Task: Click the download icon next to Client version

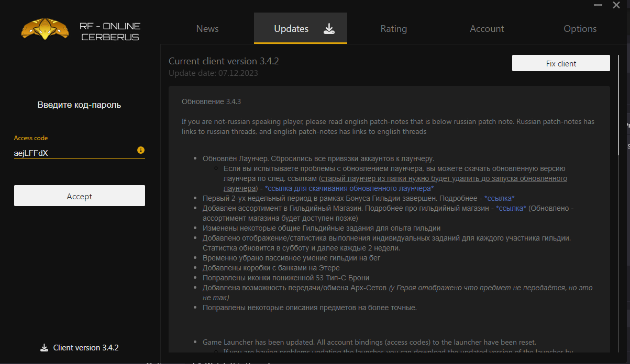Action: [x=43, y=348]
